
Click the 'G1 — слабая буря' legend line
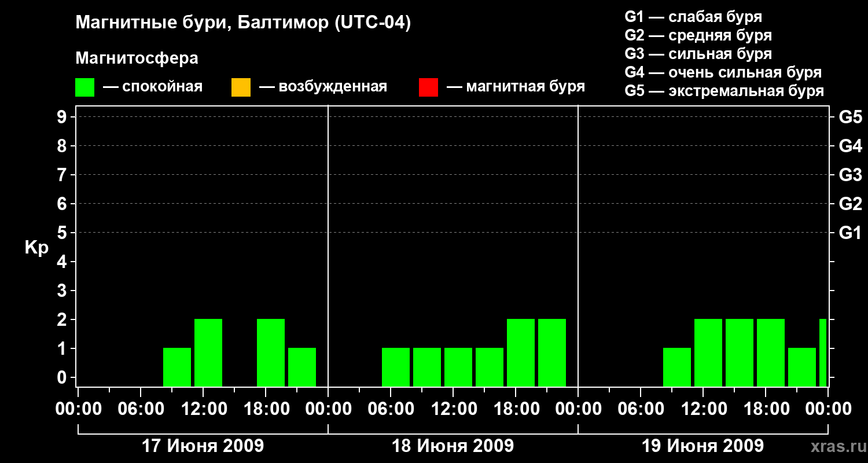(693, 17)
